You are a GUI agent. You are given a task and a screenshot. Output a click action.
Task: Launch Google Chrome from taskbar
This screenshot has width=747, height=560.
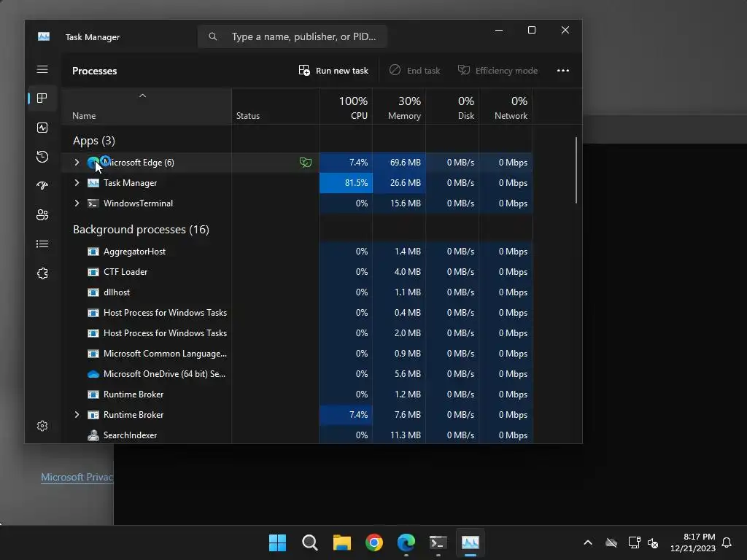tap(374, 542)
